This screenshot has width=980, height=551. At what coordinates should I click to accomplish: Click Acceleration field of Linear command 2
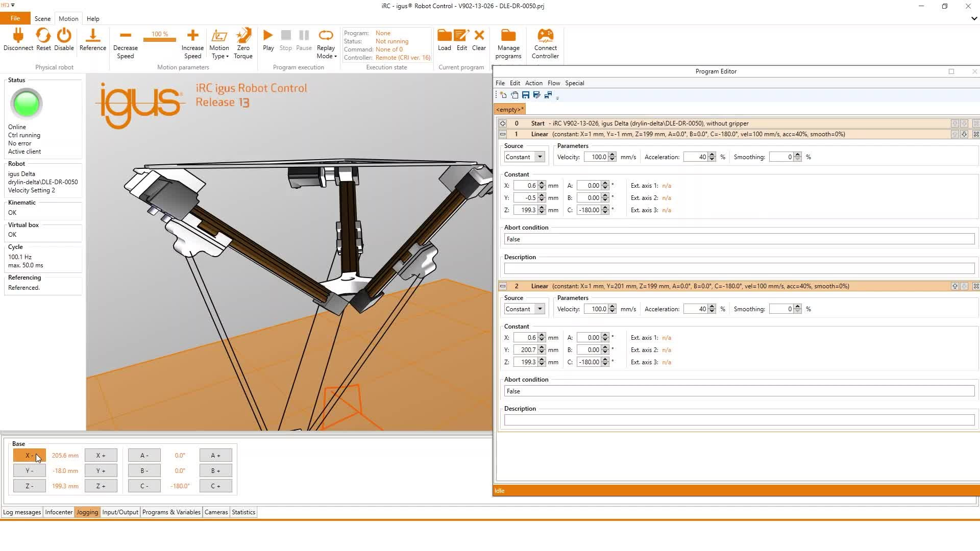696,309
